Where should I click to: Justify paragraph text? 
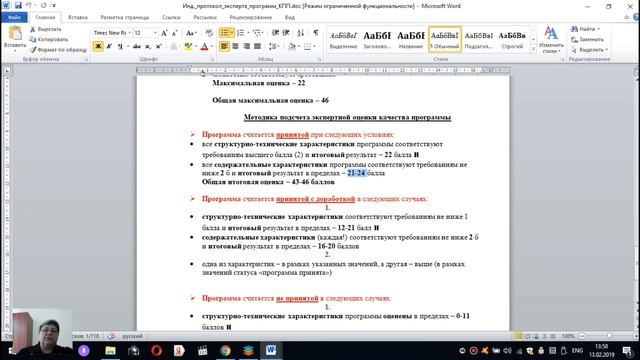coord(257,47)
